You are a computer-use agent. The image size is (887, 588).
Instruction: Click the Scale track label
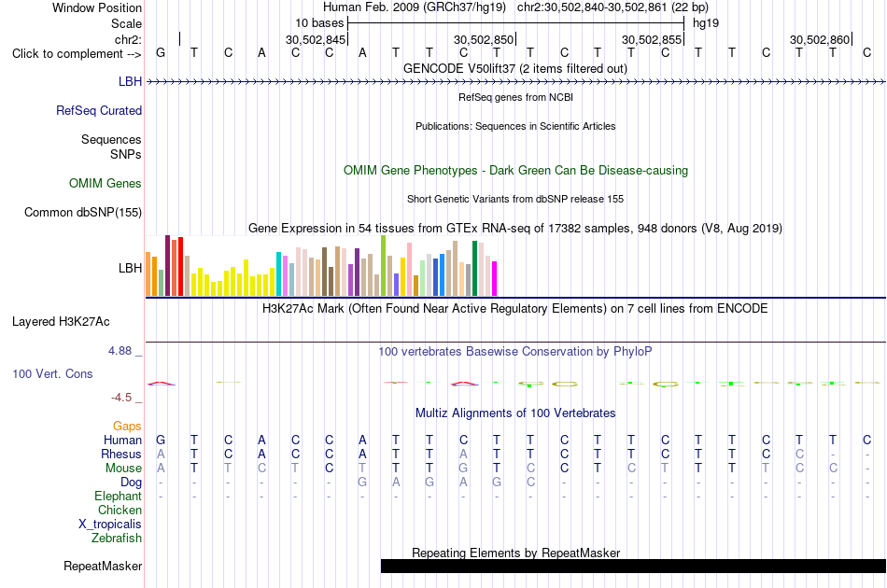(126, 23)
